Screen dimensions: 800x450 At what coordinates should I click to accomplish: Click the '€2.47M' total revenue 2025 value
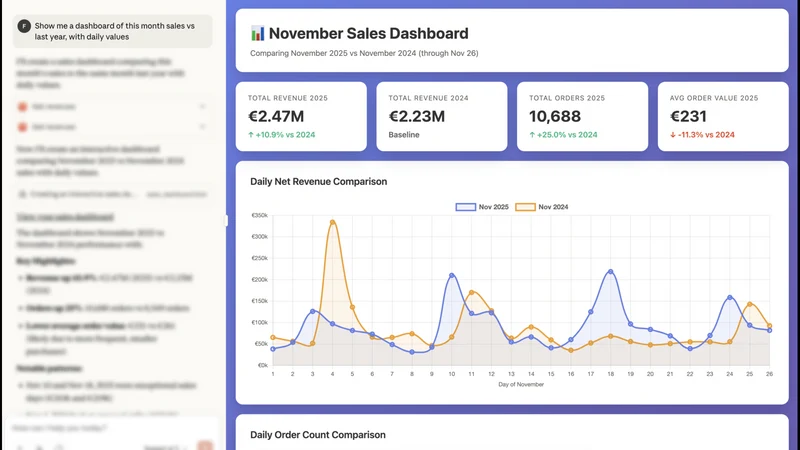pyautogui.click(x=276, y=116)
